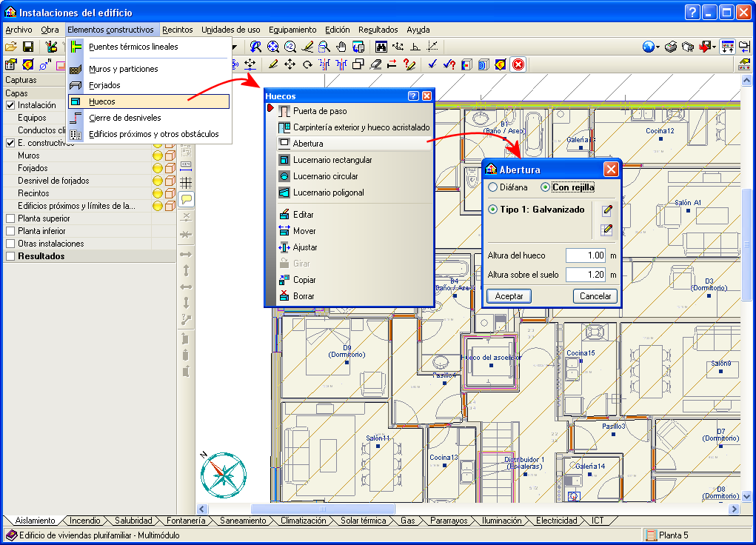Screen dimensions: 756x545
Task: Open the Recintos menu
Action: (177, 30)
